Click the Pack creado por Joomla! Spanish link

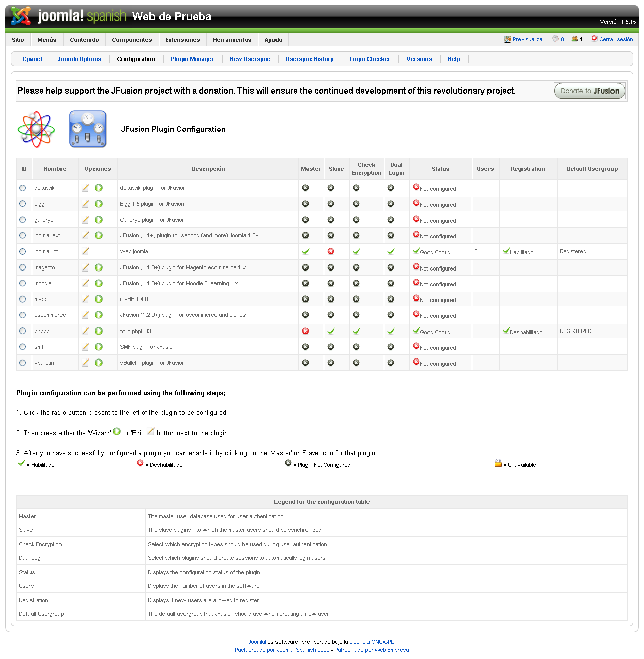click(282, 650)
